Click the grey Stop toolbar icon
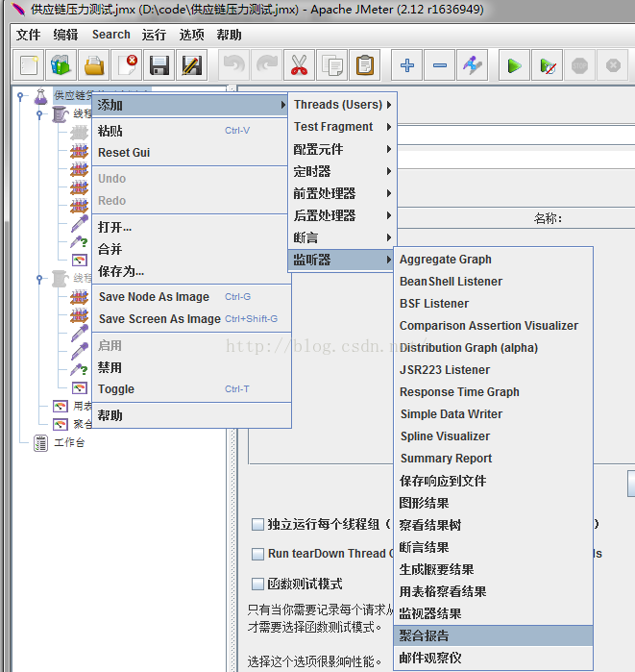This screenshot has width=635, height=672. point(580,65)
